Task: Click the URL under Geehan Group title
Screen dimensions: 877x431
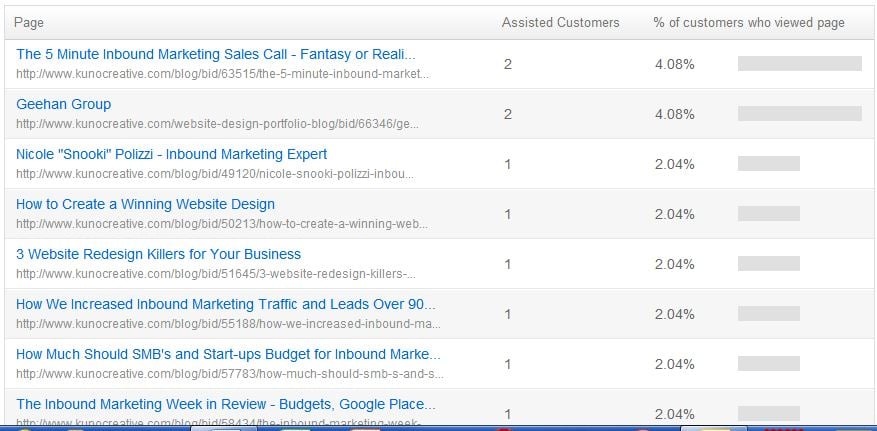Action: click(217, 124)
